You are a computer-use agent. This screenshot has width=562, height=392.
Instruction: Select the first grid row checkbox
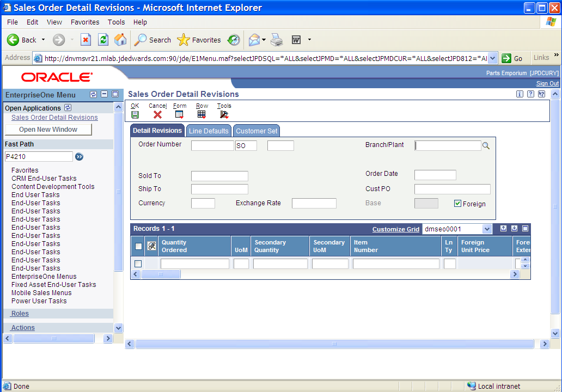pyautogui.click(x=138, y=264)
